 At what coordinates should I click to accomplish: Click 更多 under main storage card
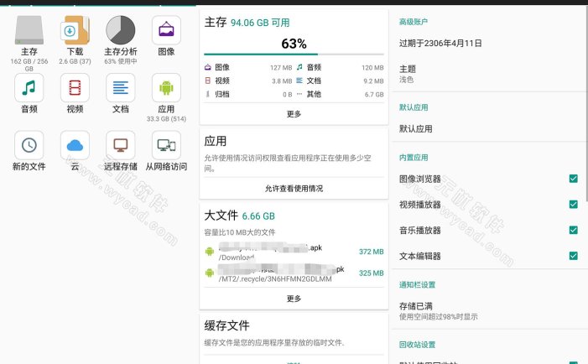click(294, 113)
